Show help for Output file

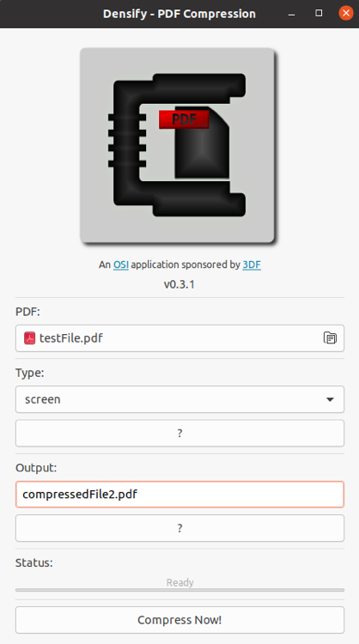click(179, 528)
